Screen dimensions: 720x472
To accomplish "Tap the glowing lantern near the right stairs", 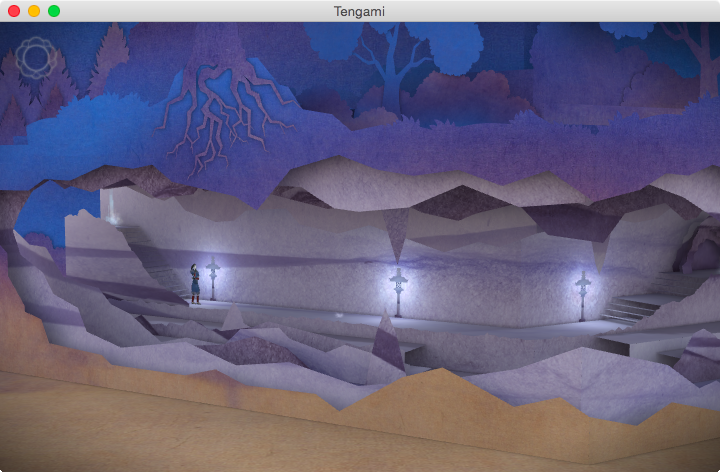I will 583,296.
